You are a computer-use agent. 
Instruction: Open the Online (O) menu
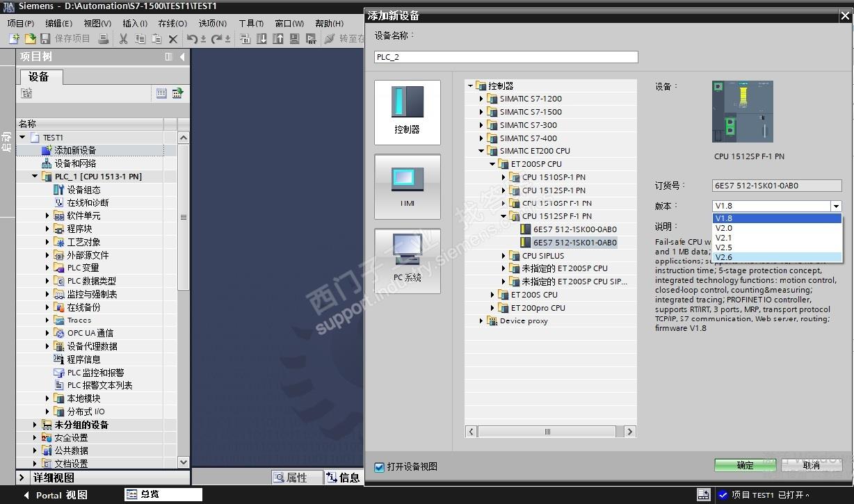pos(172,23)
